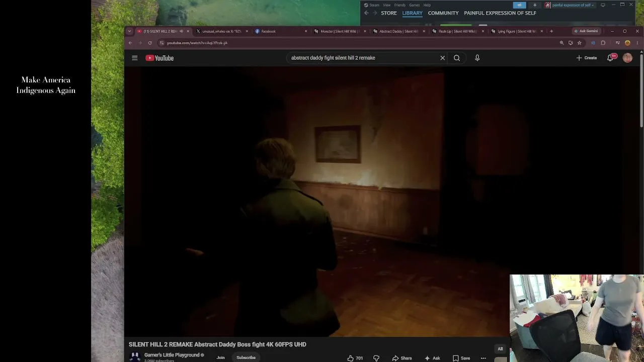Open the zoom magnifier icon in address bar

click(561, 43)
